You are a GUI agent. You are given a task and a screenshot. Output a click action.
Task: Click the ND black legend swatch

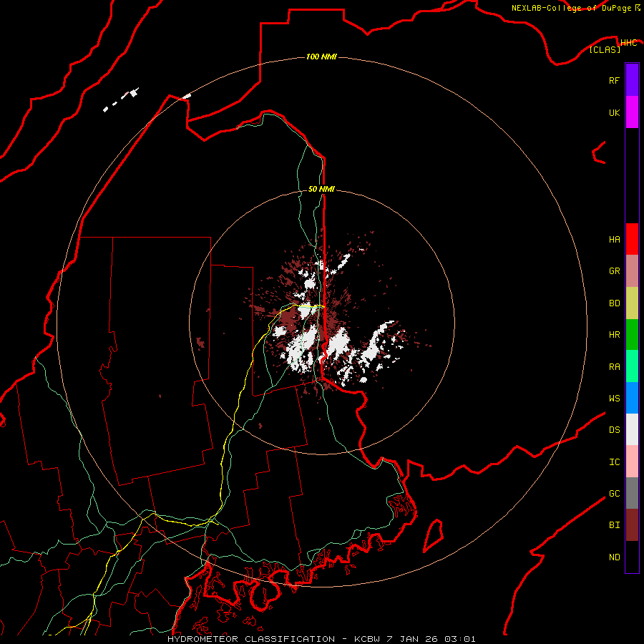click(632, 557)
